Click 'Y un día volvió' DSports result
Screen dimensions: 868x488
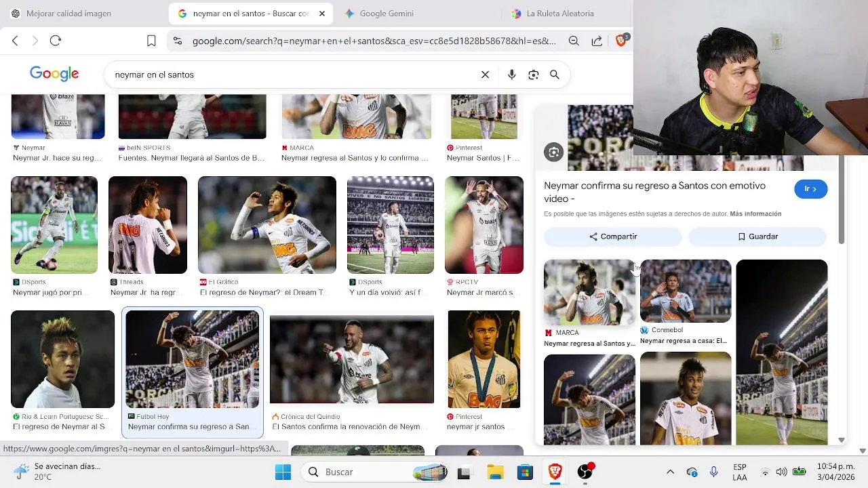(x=386, y=293)
